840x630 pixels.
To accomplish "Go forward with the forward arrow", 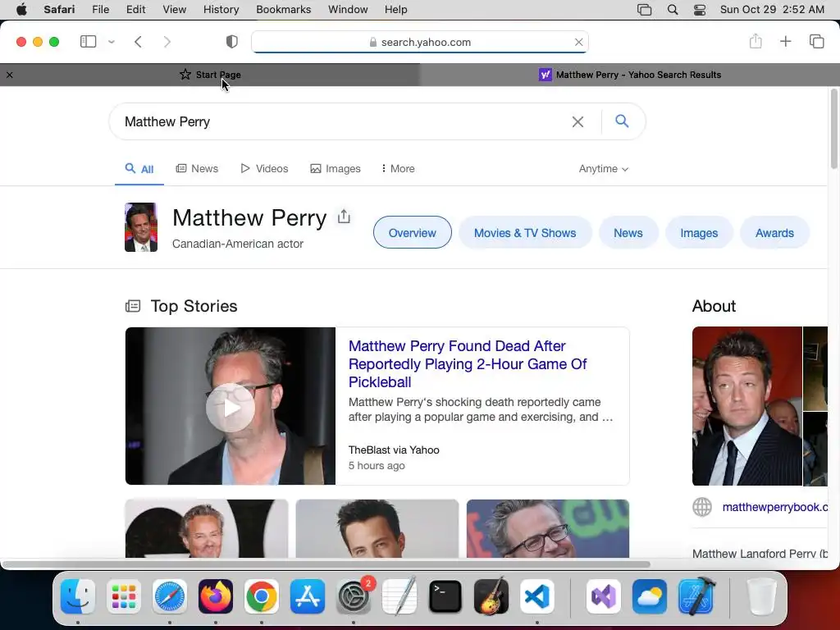I will pyautogui.click(x=167, y=42).
